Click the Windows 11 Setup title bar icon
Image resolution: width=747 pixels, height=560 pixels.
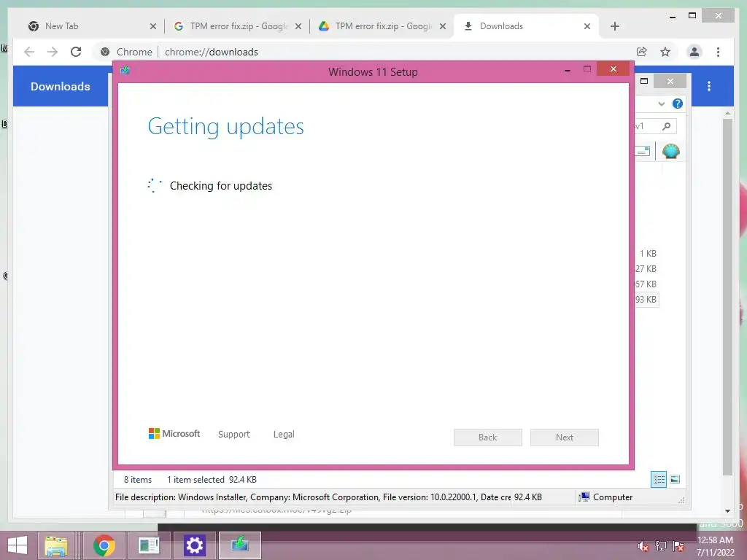coord(125,71)
